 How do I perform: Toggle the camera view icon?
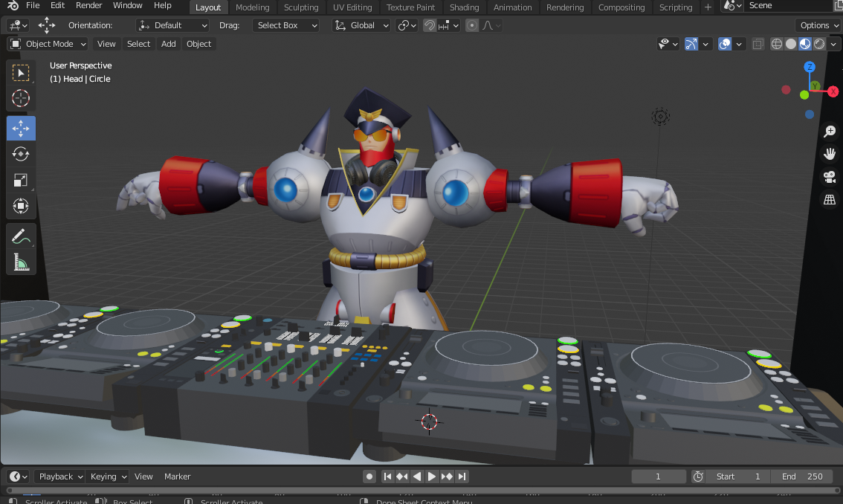click(x=830, y=177)
